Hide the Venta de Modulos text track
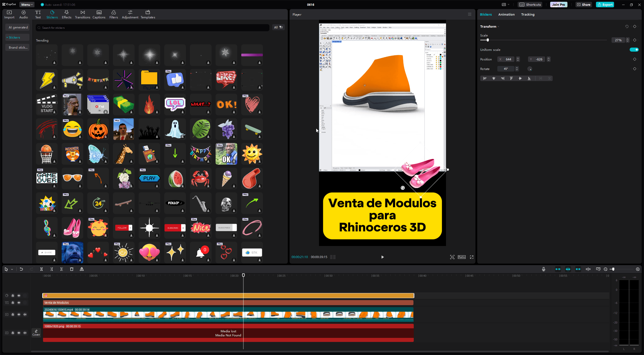The width and height of the screenshot is (644, 355). (x=19, y=303)
